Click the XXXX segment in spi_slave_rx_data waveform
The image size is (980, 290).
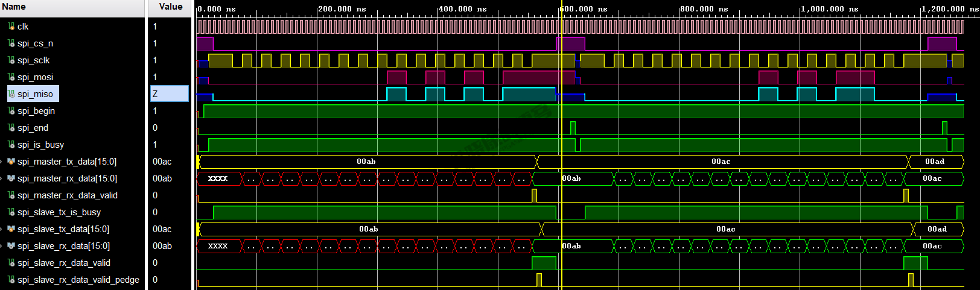pos(218,246)
